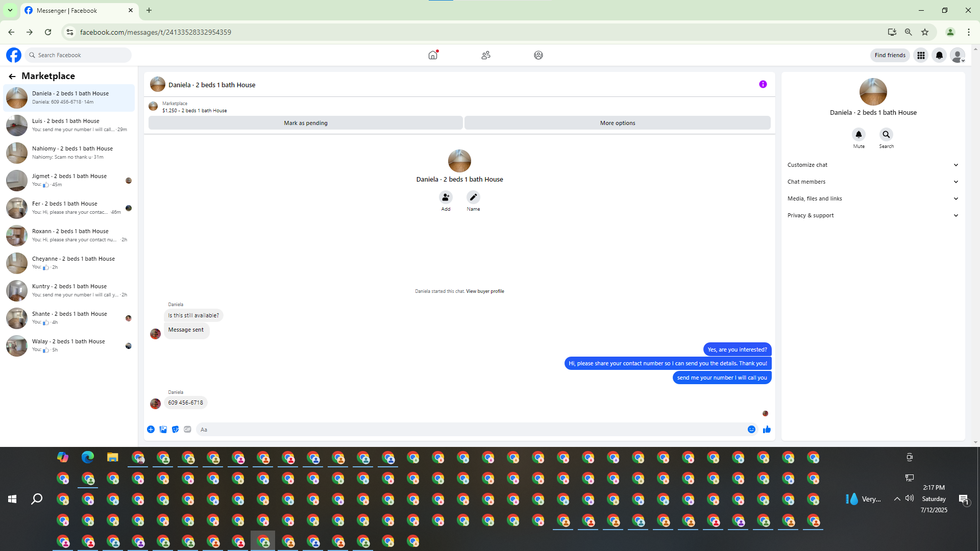Expand Media, files and links section
Viewport: 980px width, 551px height.
coord(873,198)
